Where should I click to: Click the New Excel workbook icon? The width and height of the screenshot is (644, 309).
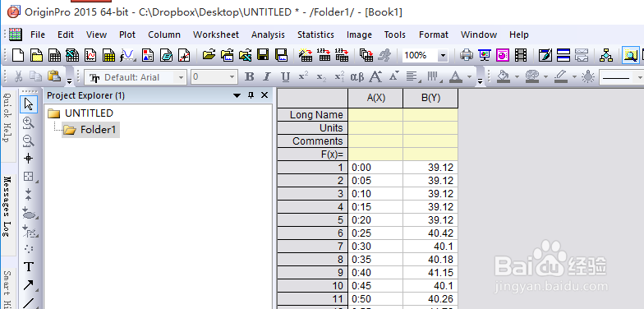pyautogui.click(x=72, y=54)
